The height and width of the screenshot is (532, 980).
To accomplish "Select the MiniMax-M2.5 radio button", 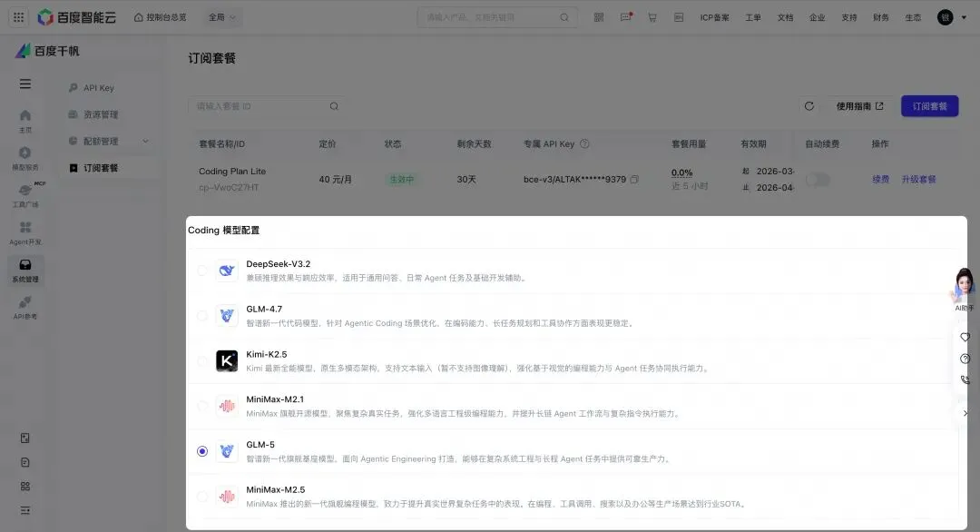I will coord(201,497).
